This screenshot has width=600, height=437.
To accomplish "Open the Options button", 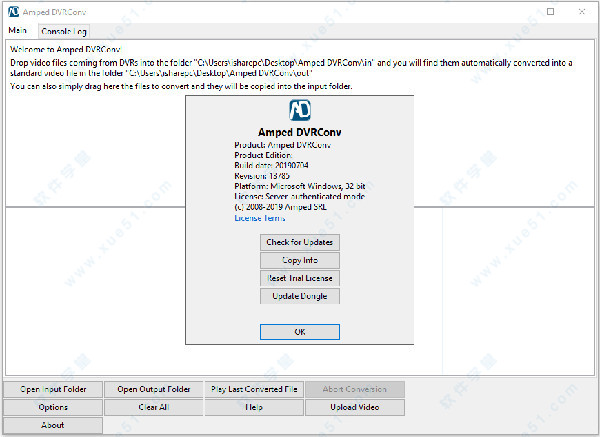I will tap(53, 407).
